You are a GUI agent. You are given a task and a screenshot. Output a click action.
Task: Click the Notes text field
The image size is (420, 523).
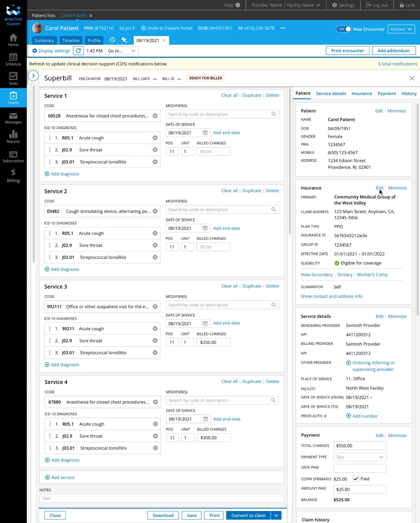(x=162, y=498)
